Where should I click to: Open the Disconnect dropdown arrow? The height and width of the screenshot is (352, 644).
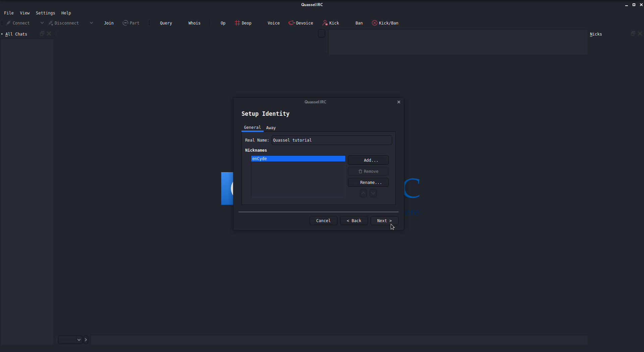click(91, 23)
